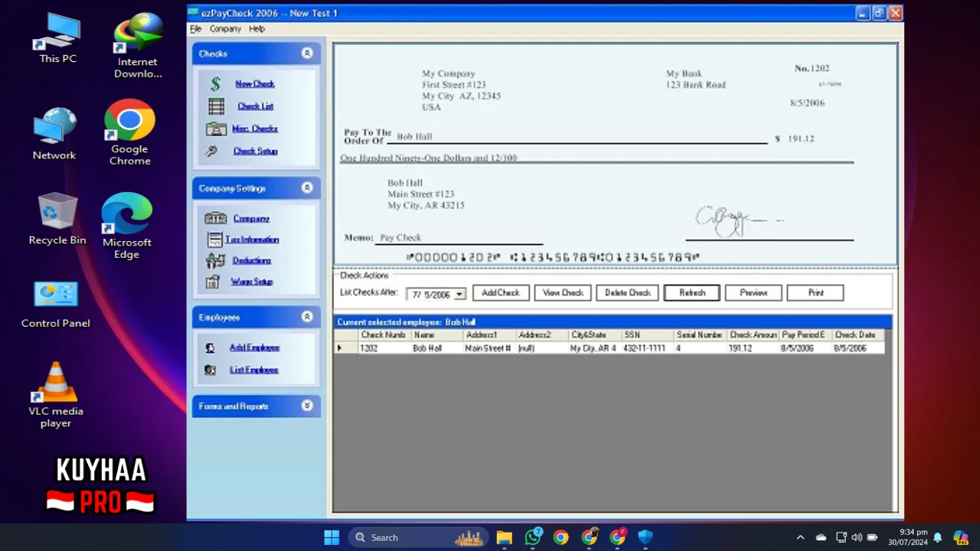Click the dollar sign icon beside New Check
Image resolution: width=980 pixels, height=551 pixels.
216,84
